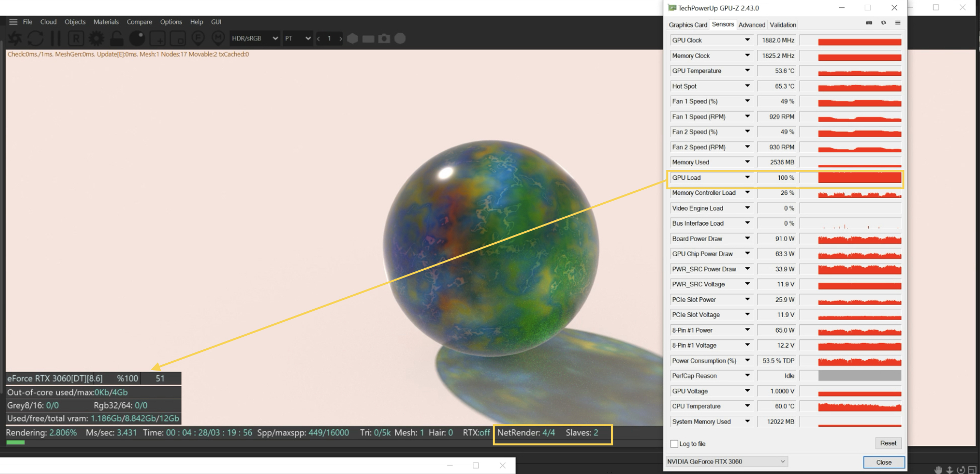Click the layout squares icon at bottom right
This screenshot has width=980, height=474.
tap(972, 470)
